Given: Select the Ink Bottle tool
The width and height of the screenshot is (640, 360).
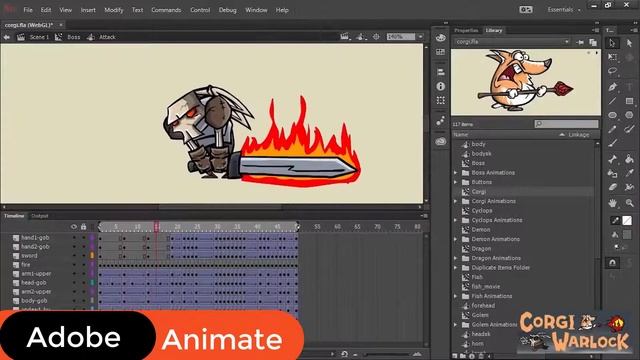Looking at the screenshot, I should point(612,173).
